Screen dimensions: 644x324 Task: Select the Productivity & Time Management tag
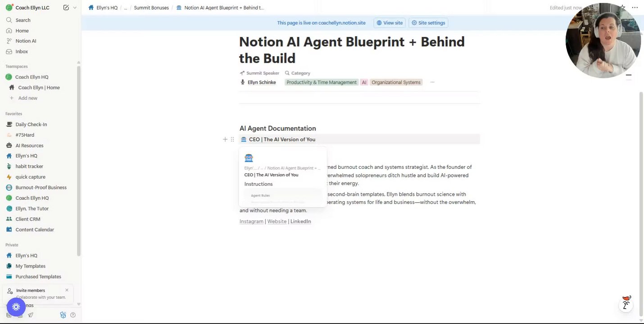[x=322, y=82]
